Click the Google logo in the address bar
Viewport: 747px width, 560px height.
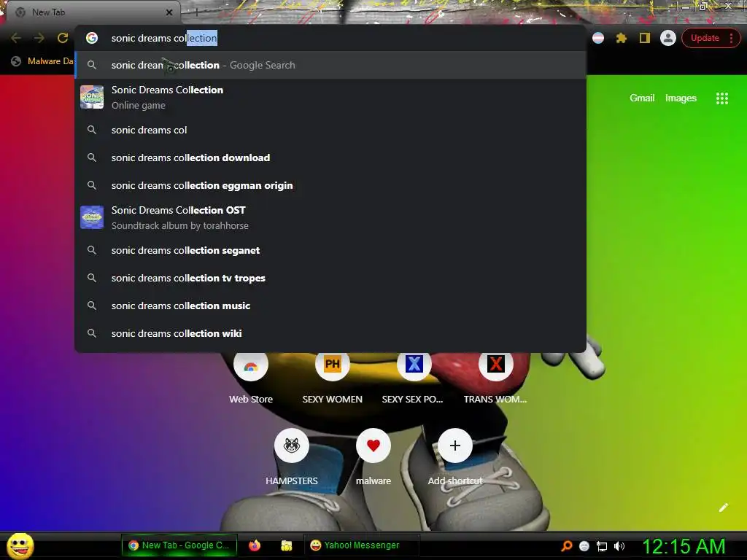pos(92,38)
